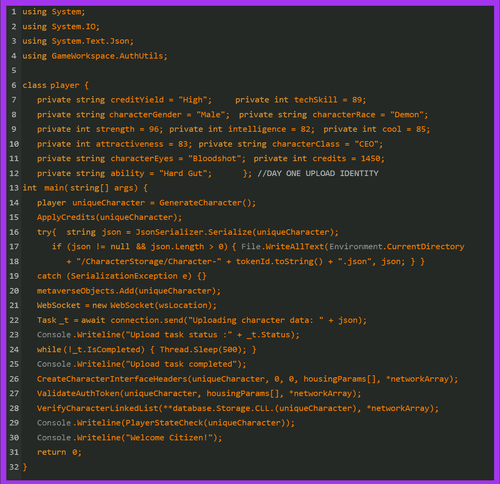Click 'main(string[] args)' on line 13
500x484 pixels.
coord(90,188)
